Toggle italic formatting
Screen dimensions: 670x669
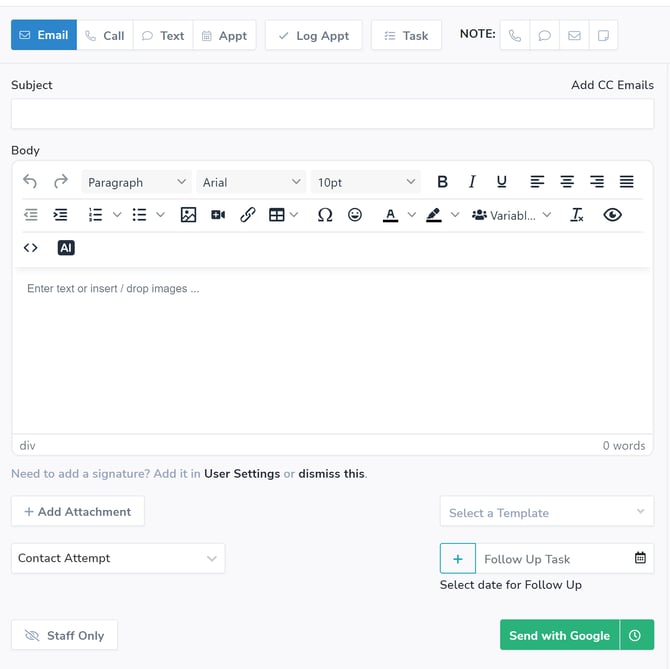472,182
